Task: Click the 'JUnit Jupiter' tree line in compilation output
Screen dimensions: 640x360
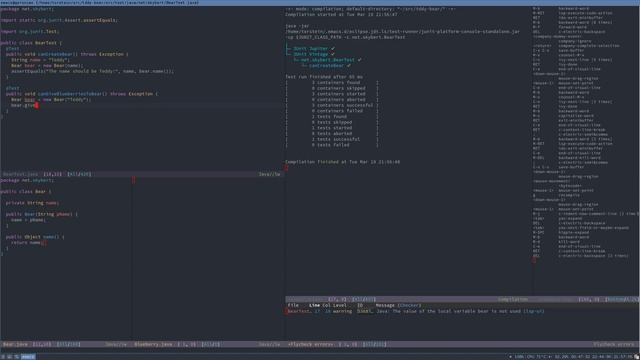Action: [x=310, y=49]
